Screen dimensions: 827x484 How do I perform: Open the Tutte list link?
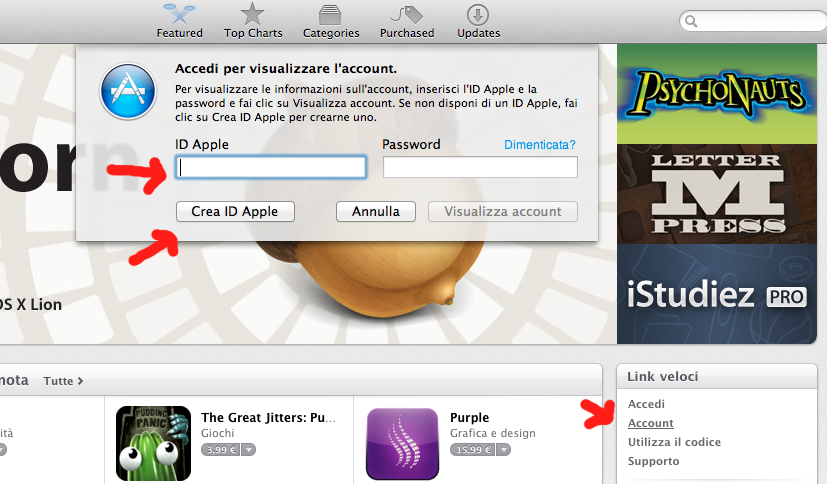point(63,381)
